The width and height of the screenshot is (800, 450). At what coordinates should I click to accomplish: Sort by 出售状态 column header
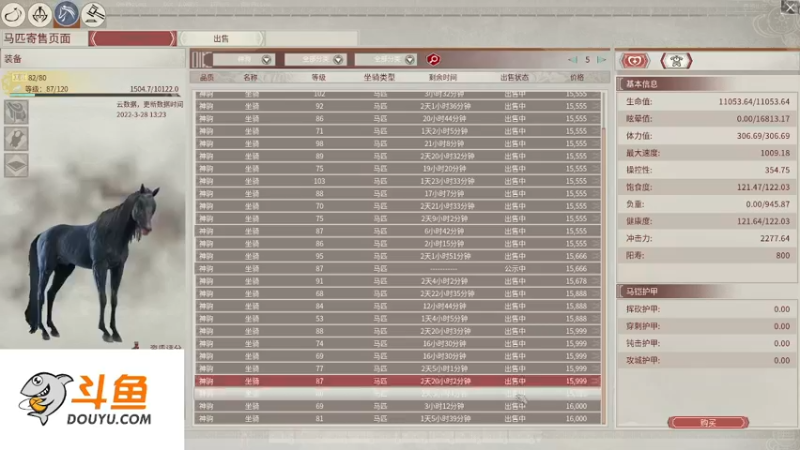[x=514, y=78]
